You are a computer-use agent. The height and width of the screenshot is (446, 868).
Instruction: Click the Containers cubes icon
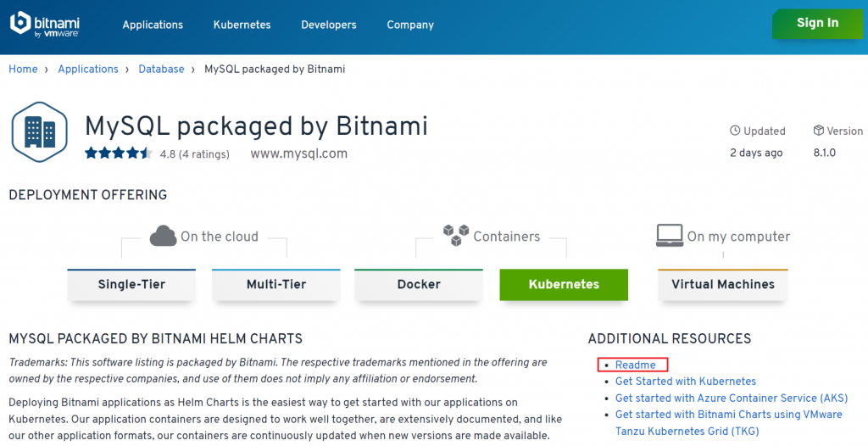click(456, 235)
